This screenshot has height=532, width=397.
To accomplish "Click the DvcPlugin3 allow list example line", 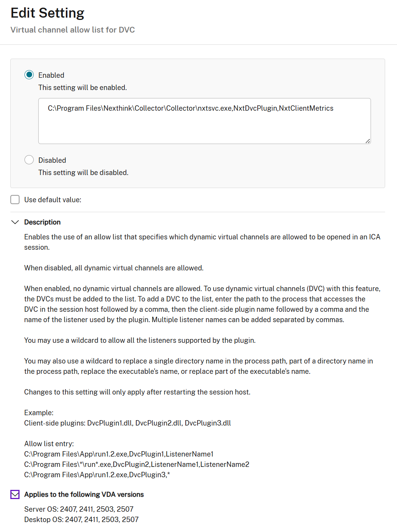I will [97, 475].
